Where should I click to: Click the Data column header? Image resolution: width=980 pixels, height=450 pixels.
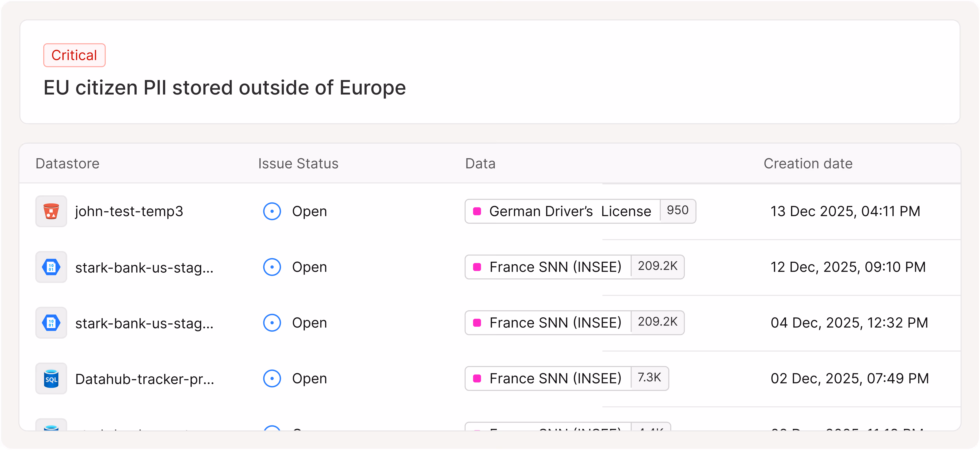480,164
